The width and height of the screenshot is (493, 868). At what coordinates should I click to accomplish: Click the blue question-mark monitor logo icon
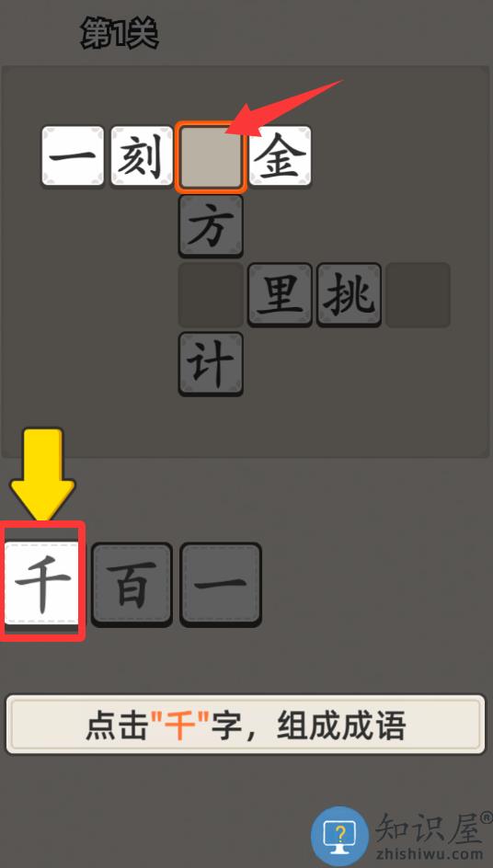339,835
